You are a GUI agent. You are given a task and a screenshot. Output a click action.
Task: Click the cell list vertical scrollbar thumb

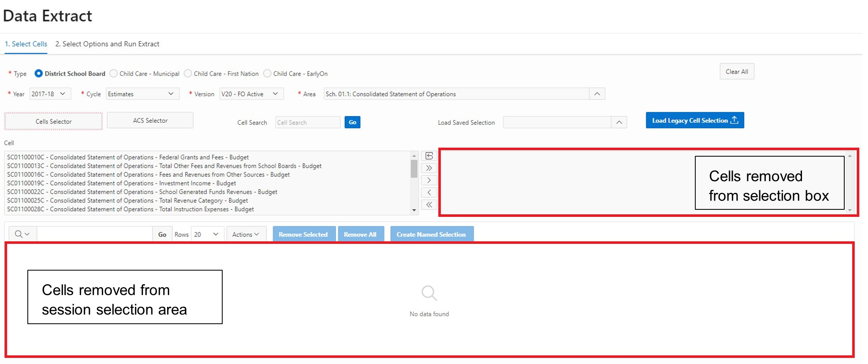coord(414,169)
